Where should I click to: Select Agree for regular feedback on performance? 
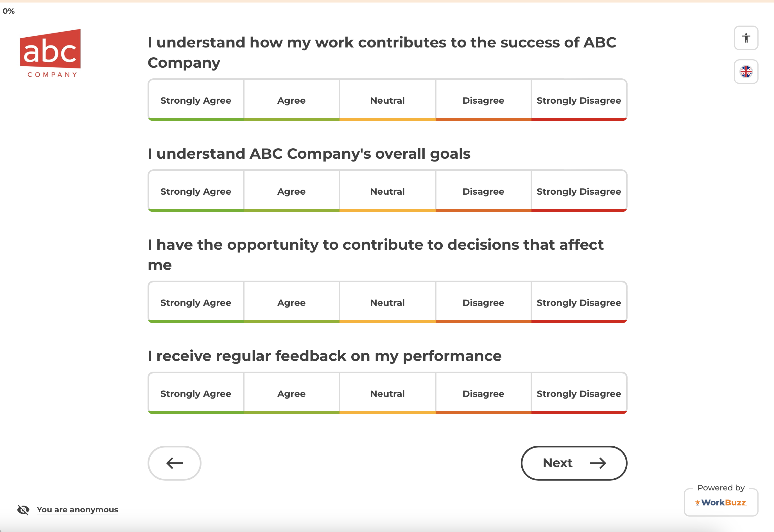pos(291,393)
